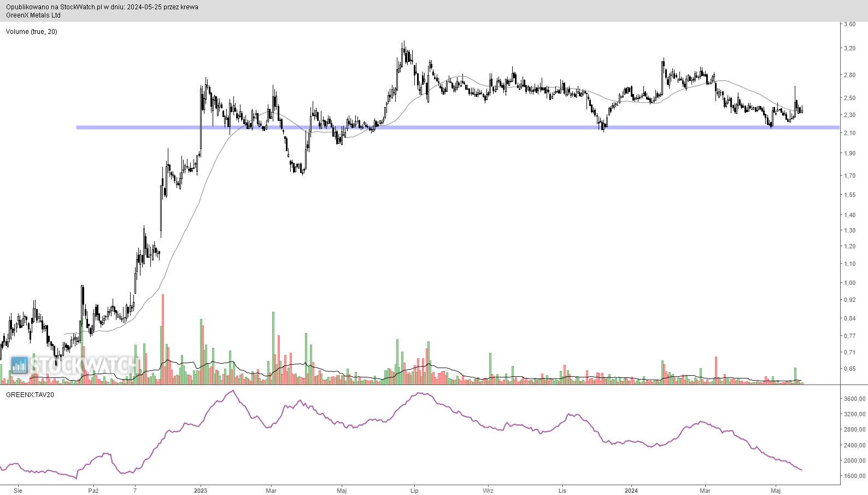Click the 1600,00 TAV20 axis label
This screenshot has height=495, width=868.
(854, 476)
